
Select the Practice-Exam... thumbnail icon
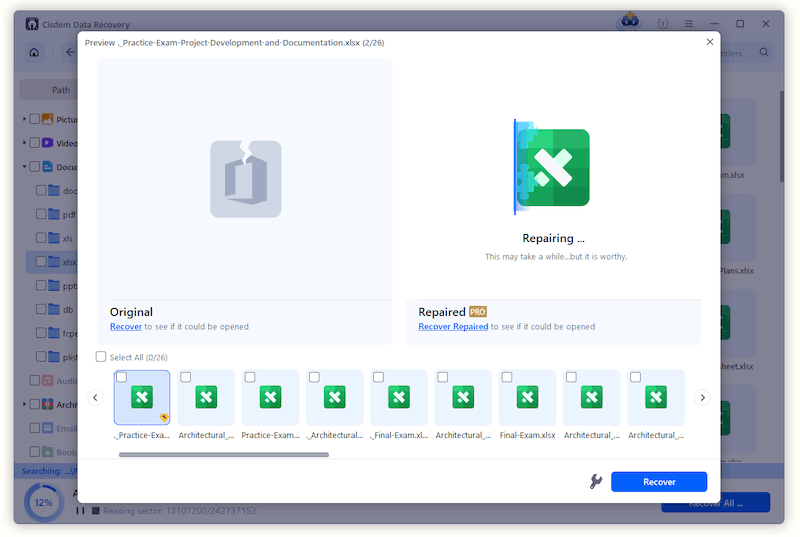tap(270, 397)
